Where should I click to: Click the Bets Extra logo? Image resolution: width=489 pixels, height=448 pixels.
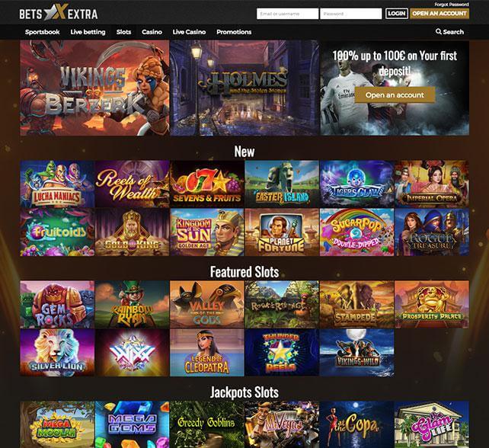[59, 13]
